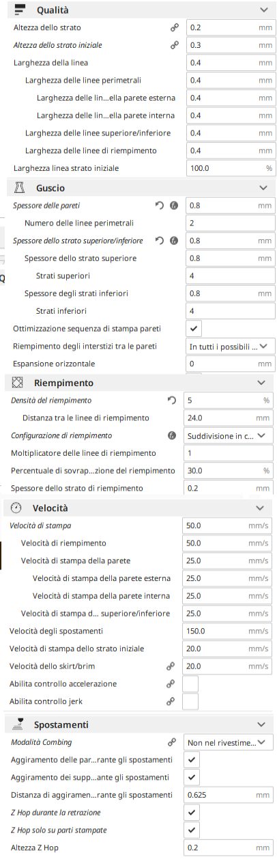Viewport: 277px width, 868px height.
Task: Open Riempimento degli interstizi tra le pareti dropdown
Action: 231,347
